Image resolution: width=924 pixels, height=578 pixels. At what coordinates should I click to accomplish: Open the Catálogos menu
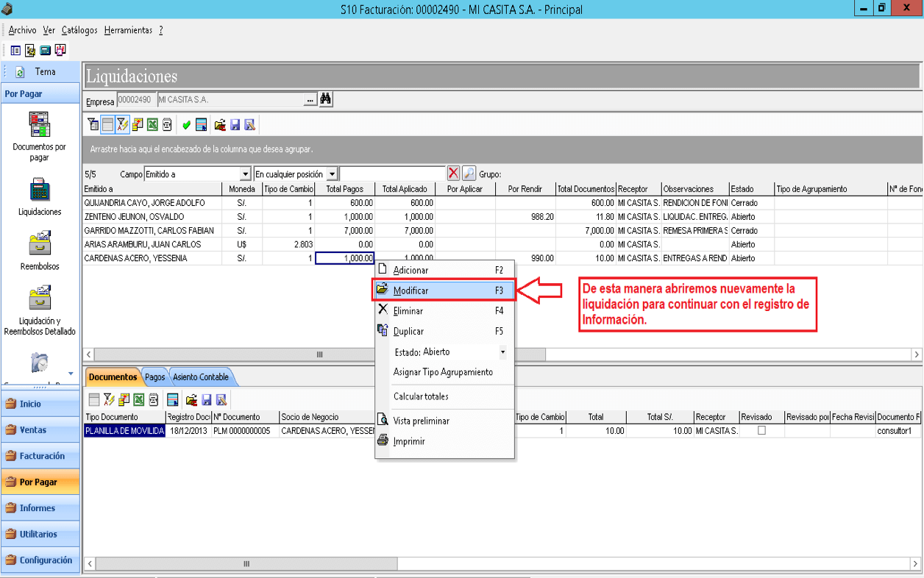(x=79, y=30)
